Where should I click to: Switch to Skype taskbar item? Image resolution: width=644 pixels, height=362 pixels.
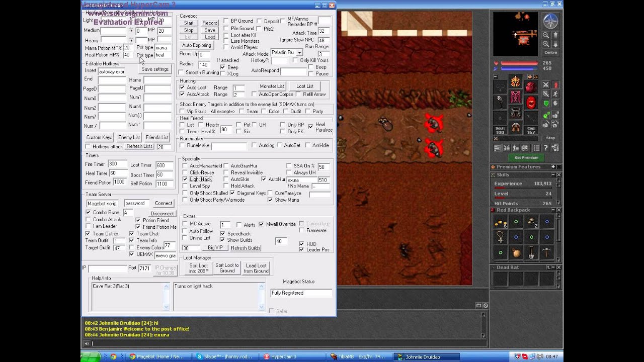click(225, 356)
